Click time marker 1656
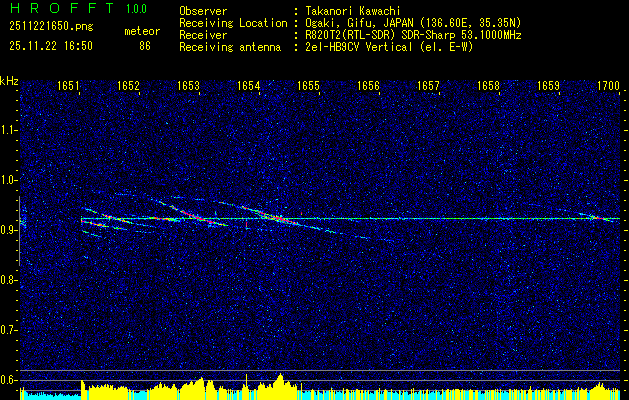The height and width of the screenshot is (400, 629). coord(369,86)
